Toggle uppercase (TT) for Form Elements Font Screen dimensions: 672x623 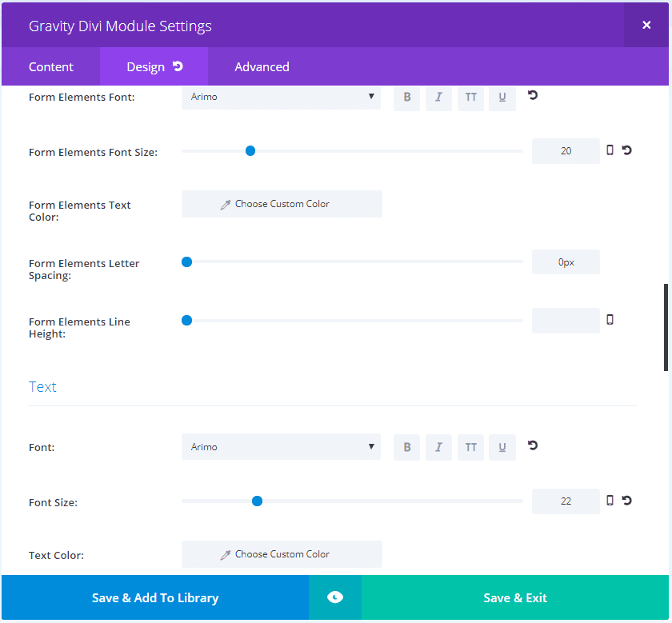pyautogui.click(x=470, y=98)
